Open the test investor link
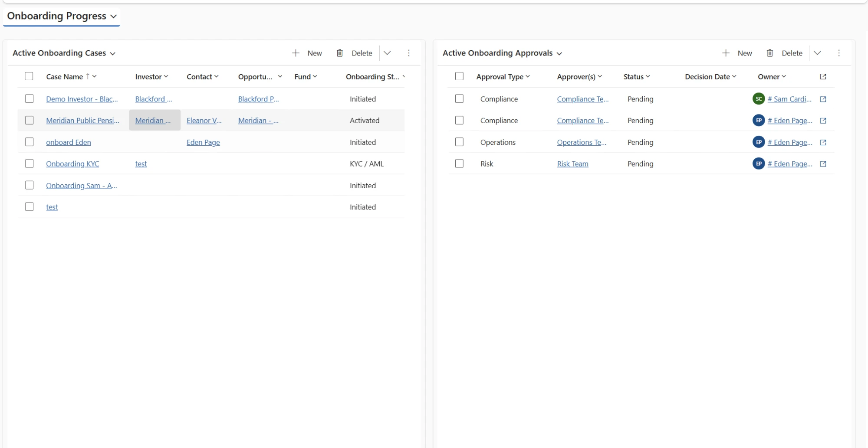 (141, 164)
